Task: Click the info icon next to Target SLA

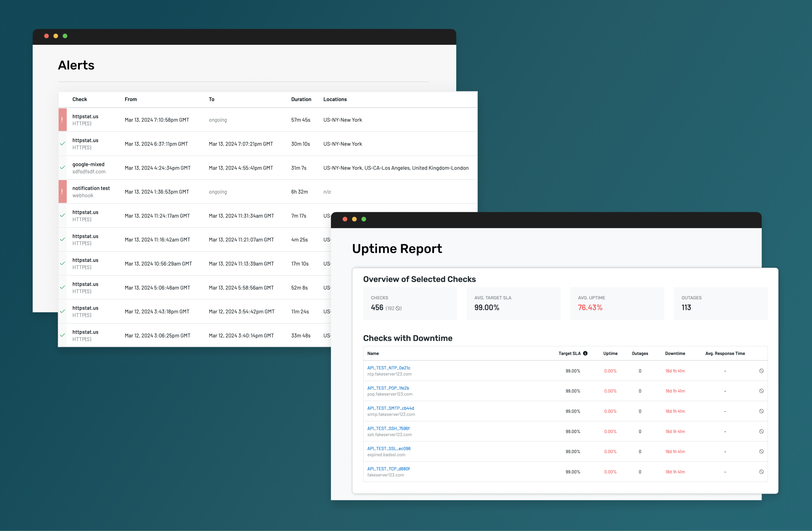Action: pyautogui.click(x=586, y=354)
